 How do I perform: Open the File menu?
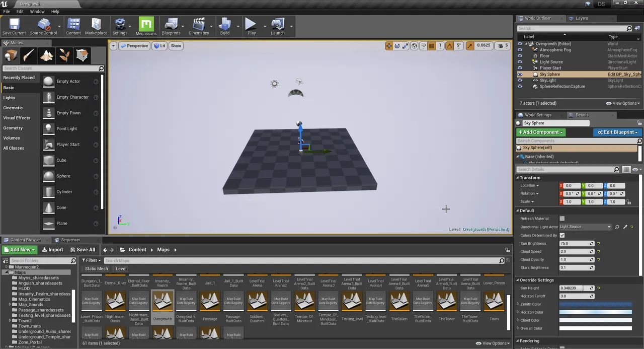click(7, 12)
